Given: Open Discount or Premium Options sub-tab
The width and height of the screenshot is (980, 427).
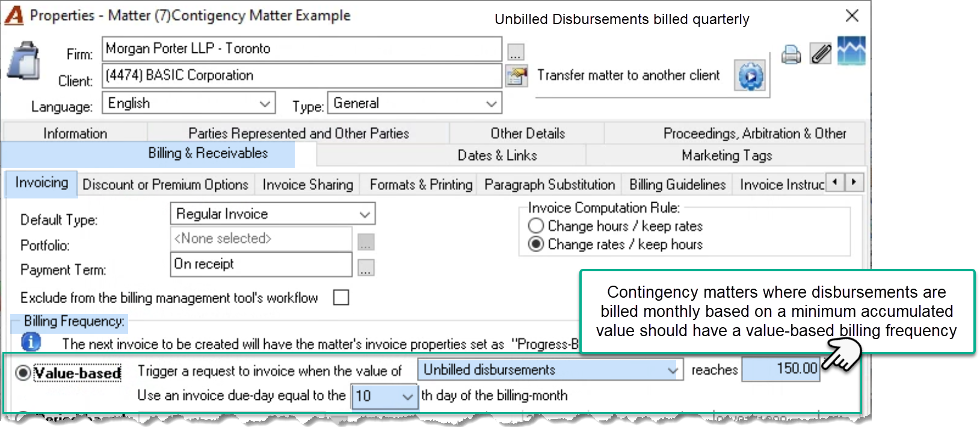Looking at the screenshot, I should point(165,185).
